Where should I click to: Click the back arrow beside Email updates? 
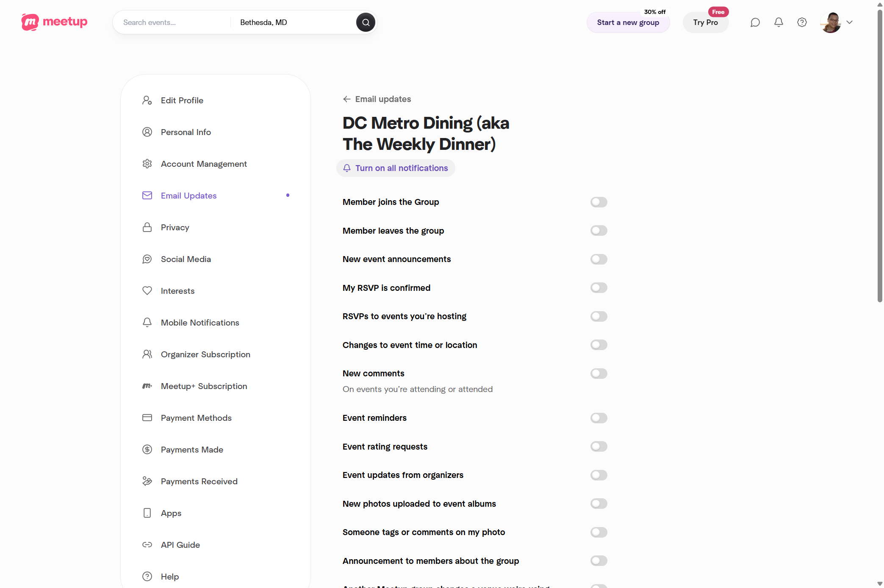(x=347, y=99)
